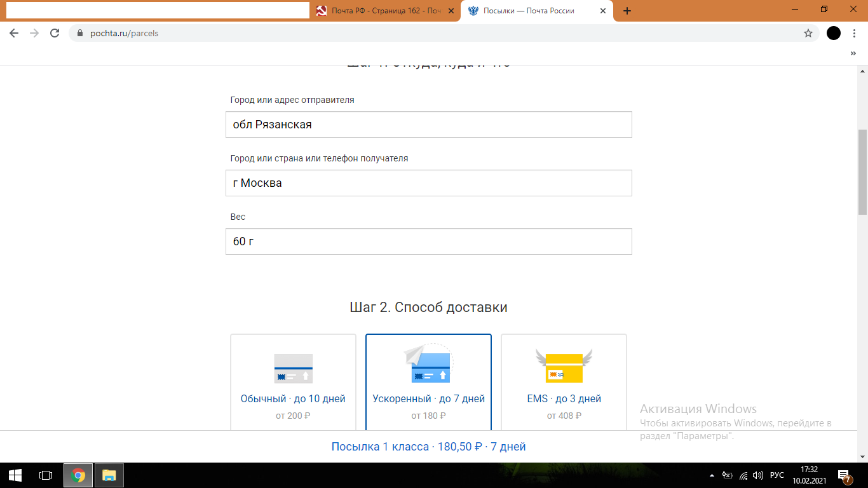Screen dimensions: 868x488
Task: Open volume control tray icon
Action: 758,475
